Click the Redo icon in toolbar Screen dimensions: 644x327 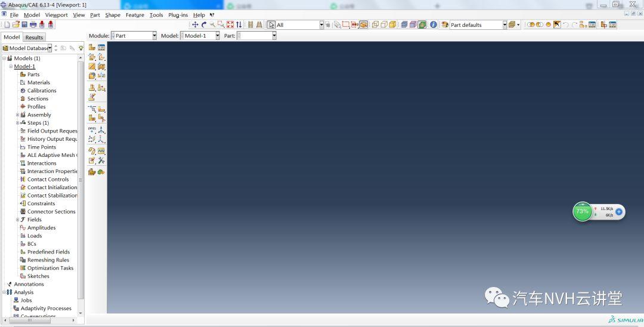tap(574, 24)
